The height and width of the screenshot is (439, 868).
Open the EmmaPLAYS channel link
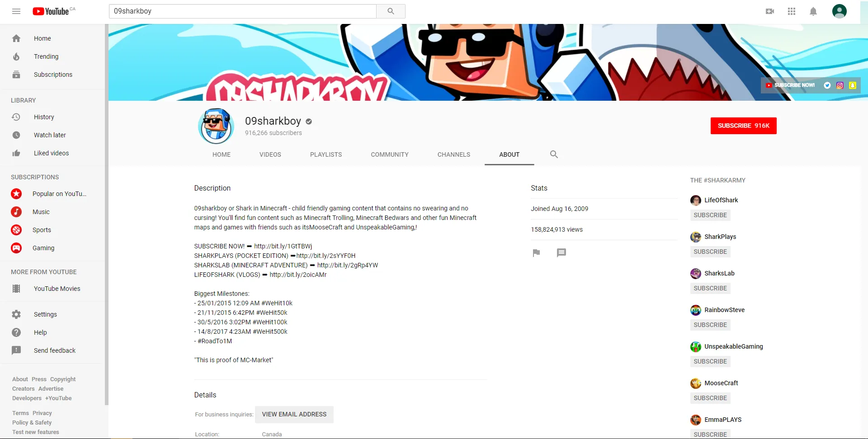pyautogui.click(x=723, y=420)
